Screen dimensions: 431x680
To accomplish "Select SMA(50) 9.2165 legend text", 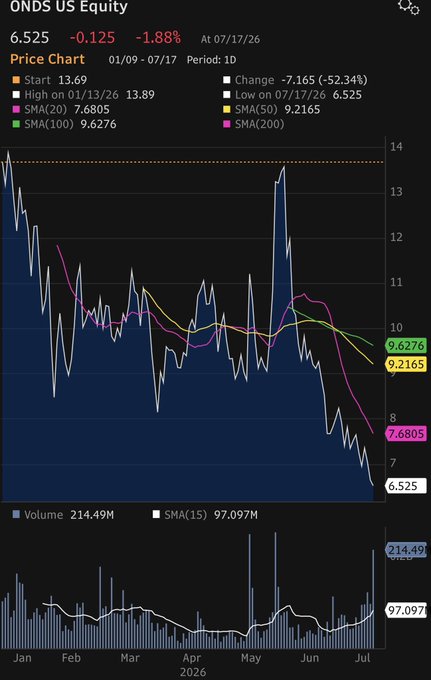I will (278, 110).
